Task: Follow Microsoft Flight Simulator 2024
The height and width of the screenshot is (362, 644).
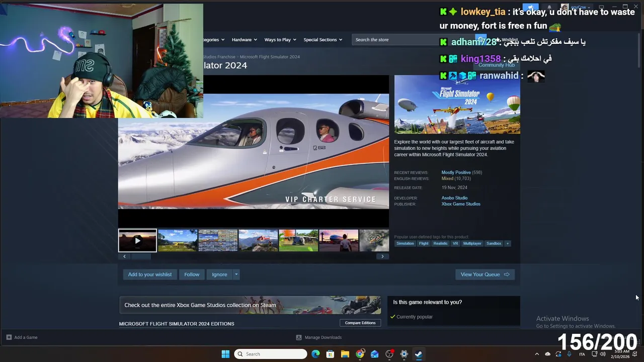Action: [192, 275]
